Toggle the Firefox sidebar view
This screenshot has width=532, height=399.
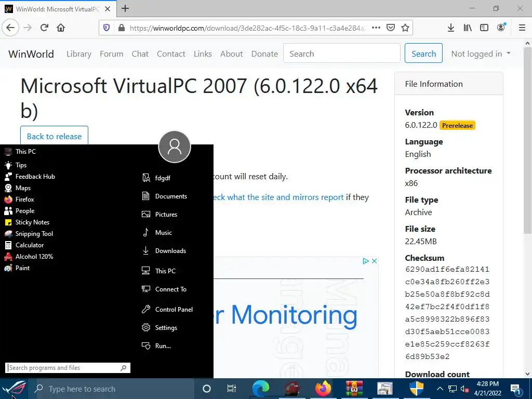coord(484,28)
